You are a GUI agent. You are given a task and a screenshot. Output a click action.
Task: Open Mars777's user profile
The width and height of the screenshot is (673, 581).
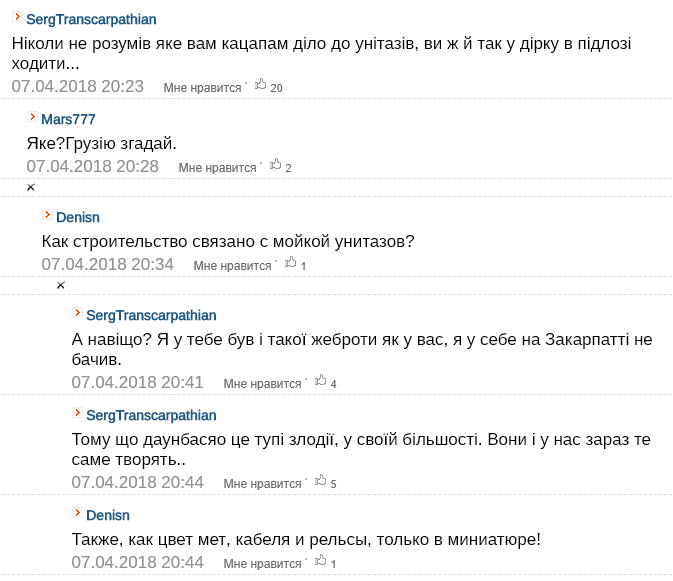point(68,119)
